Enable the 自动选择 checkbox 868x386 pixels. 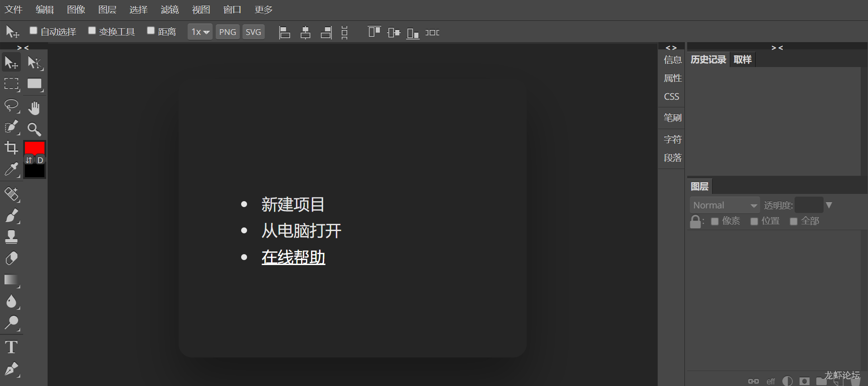(33, 30)
